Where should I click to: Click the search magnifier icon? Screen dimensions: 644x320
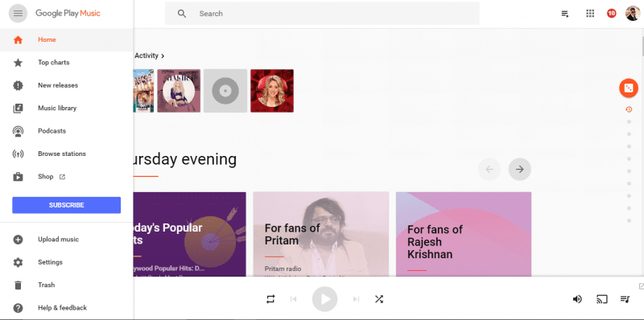(x=182, y=14)
